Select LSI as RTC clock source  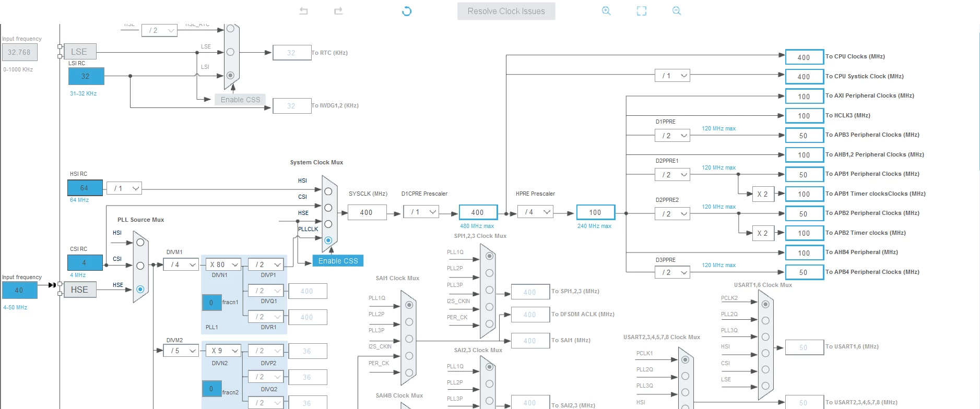point(230,75)
